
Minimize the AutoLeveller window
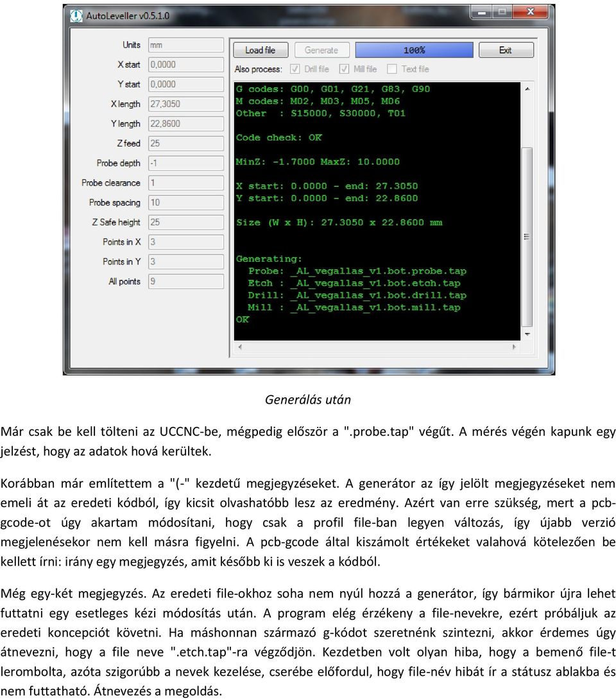pos(481,12)
